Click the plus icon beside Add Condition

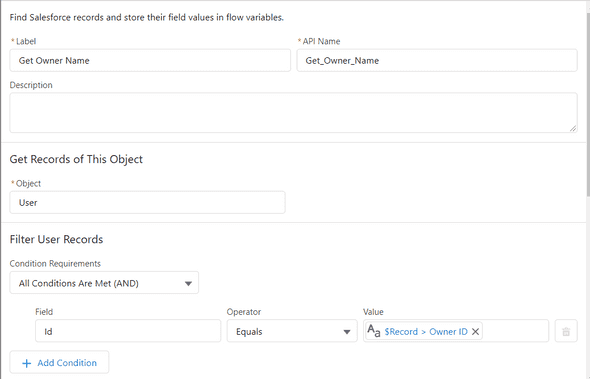coord(27,363)
